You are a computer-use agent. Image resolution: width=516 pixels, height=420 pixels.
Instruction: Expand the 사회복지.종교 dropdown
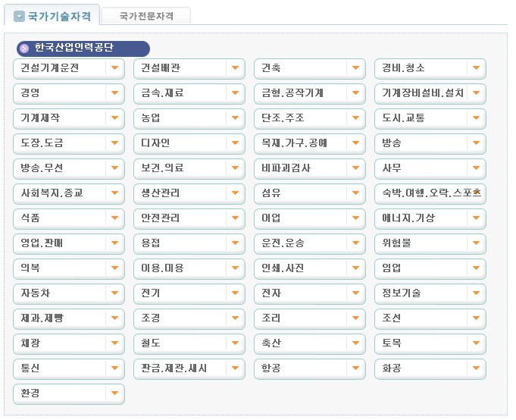pyautogui.click(x=69, y=193)
